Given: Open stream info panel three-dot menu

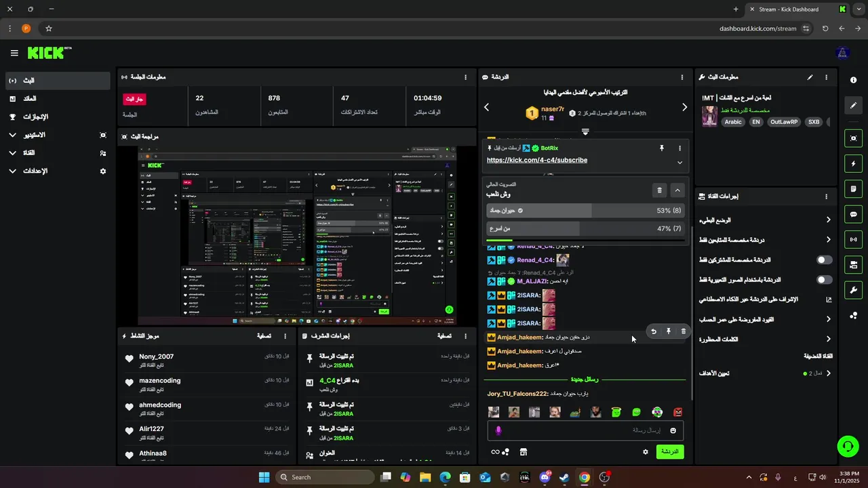Looking at the screenshot, I should 826,77.
